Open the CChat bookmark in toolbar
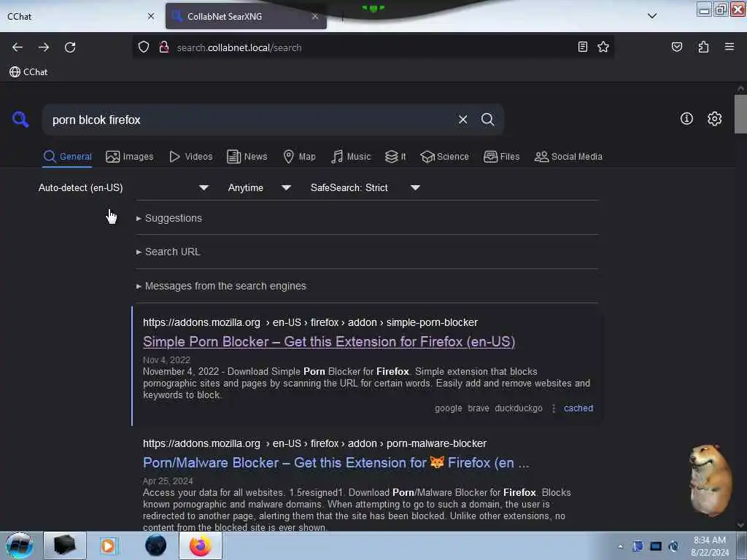 [x=28, y=72]
